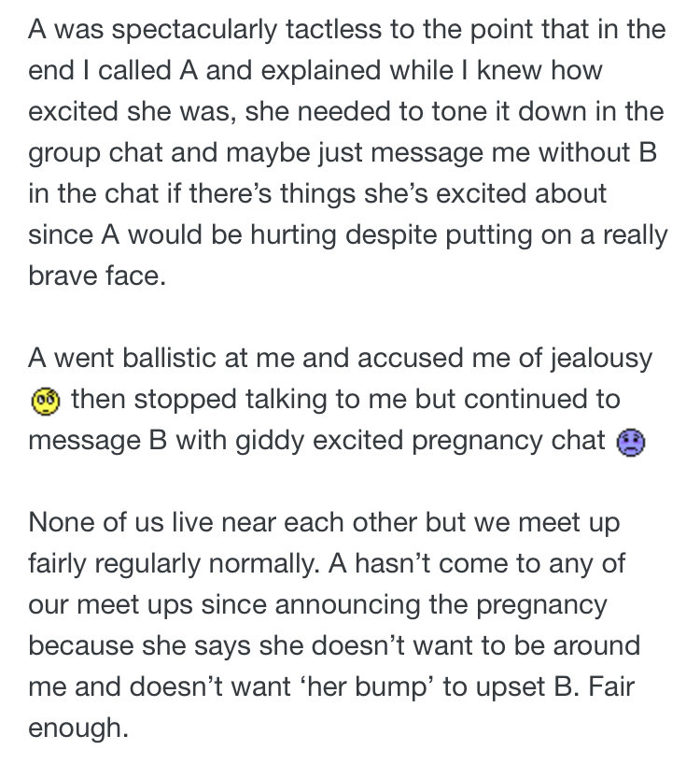The width and height of the screenshot is (700, 764).
Task: Click the word 'jealousy'
Action: (x=601, y=360)
